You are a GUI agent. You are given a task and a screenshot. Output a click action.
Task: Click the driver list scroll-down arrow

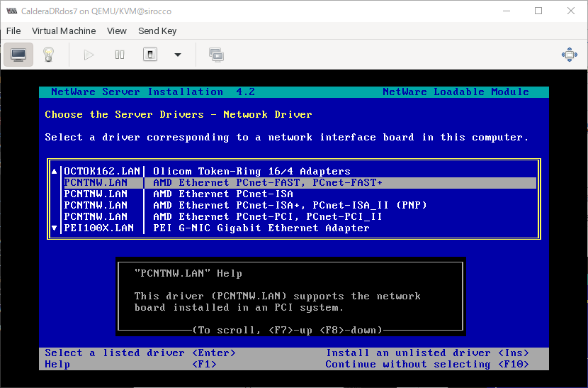pyautogui.click(x=55, y=228)
